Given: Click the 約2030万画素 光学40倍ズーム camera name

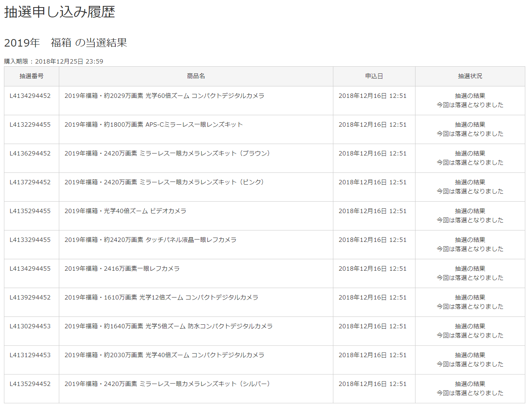Looking at the screenshot, I should [164, 355].
